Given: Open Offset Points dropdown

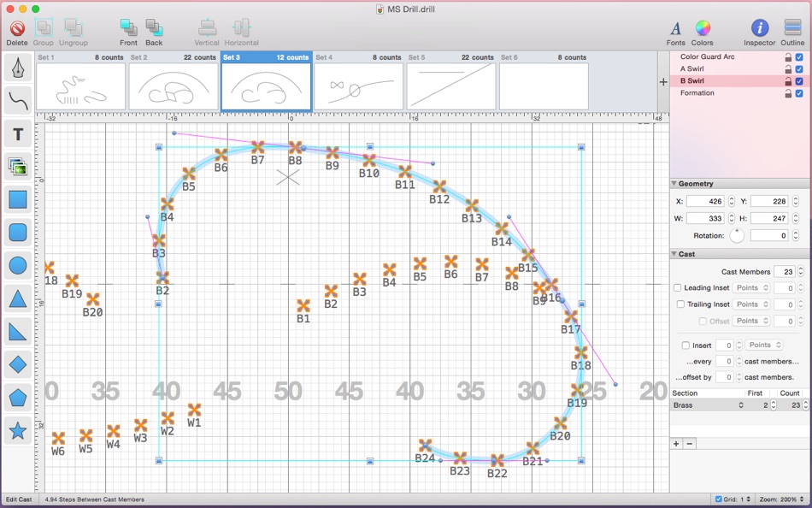Looking at the screenshot, I should [751, 321].
